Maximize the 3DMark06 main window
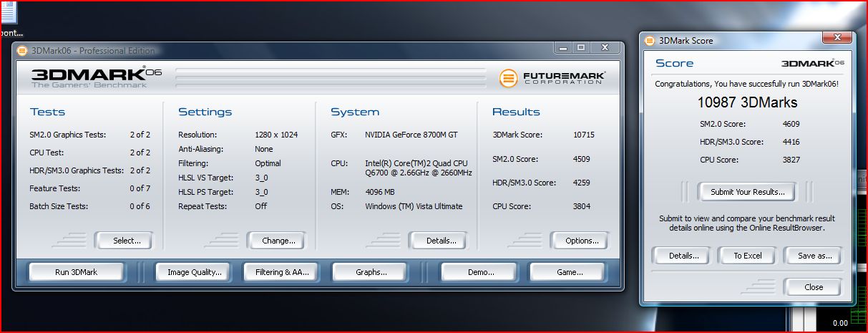 [x=581, y=48]
